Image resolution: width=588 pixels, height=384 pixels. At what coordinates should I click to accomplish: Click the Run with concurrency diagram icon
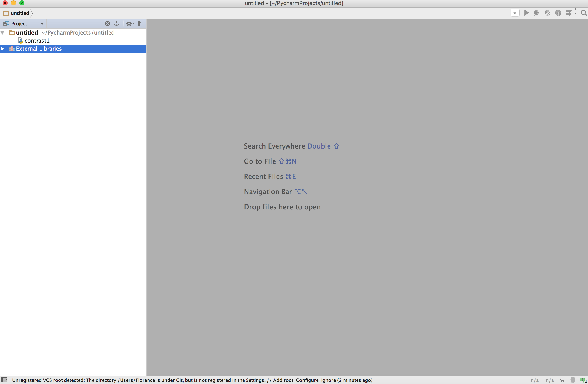(568, 13)
